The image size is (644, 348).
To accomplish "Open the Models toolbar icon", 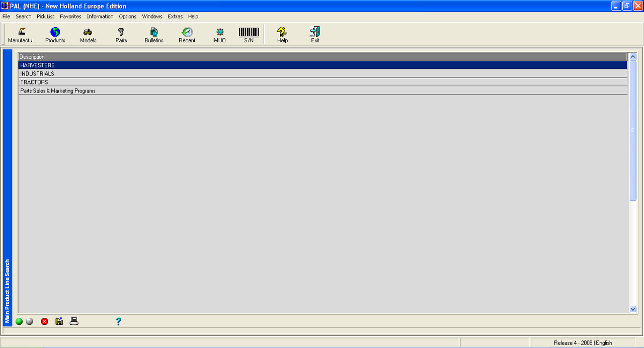I will (88, 35).
